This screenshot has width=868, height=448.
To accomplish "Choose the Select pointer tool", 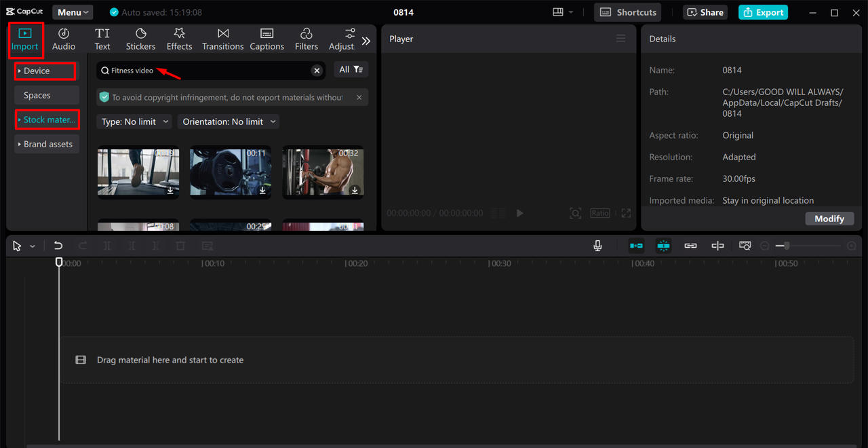I will [18, 246].
